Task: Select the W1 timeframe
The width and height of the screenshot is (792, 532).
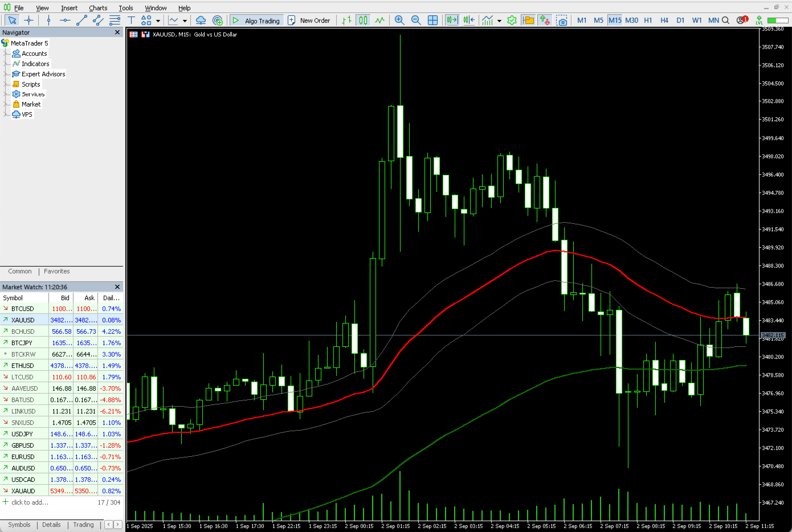Action: coord(697,20)
